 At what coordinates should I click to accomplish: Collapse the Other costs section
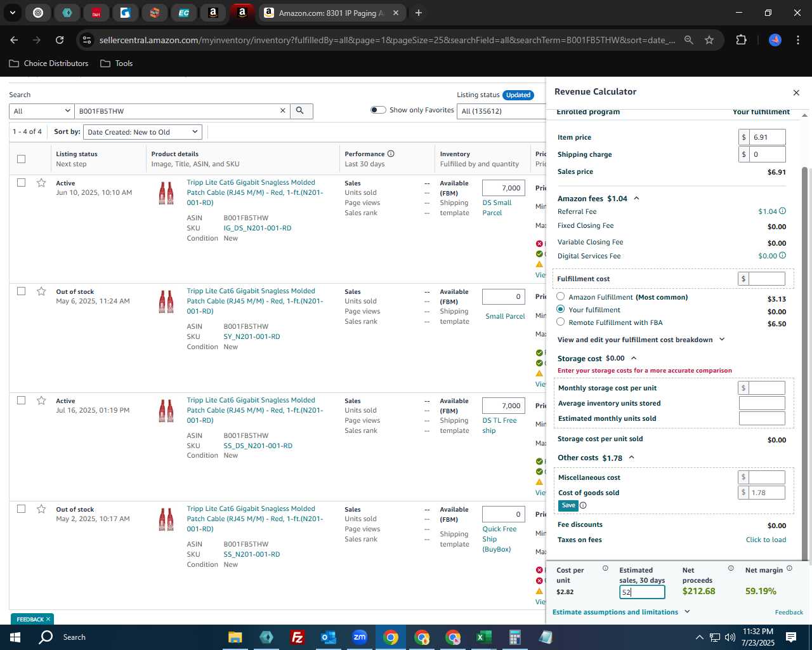tap(631, 458)
